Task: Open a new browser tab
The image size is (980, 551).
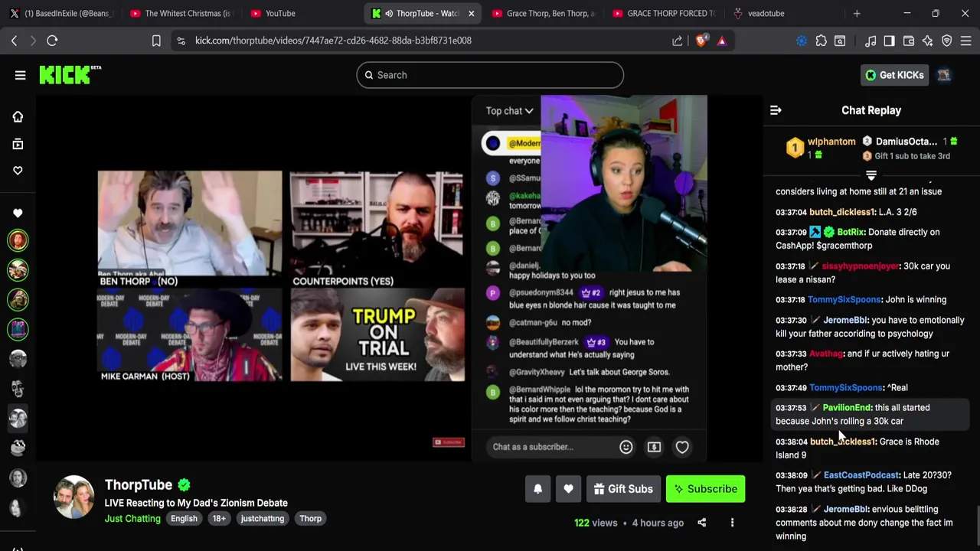Action: click(857, 13)
